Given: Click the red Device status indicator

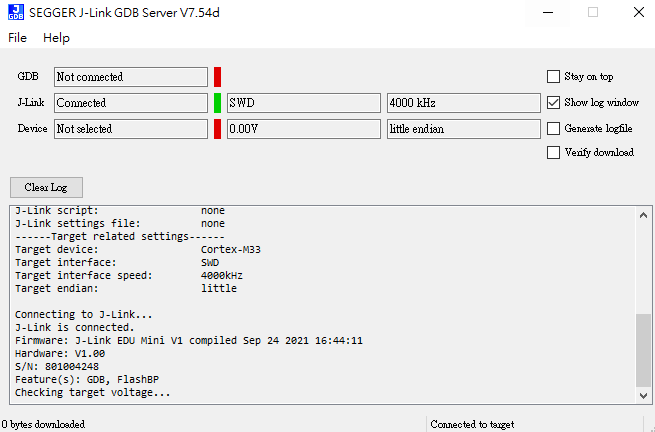Looking at the screenshot, I should pyautogui.click(x=217, y=129).
